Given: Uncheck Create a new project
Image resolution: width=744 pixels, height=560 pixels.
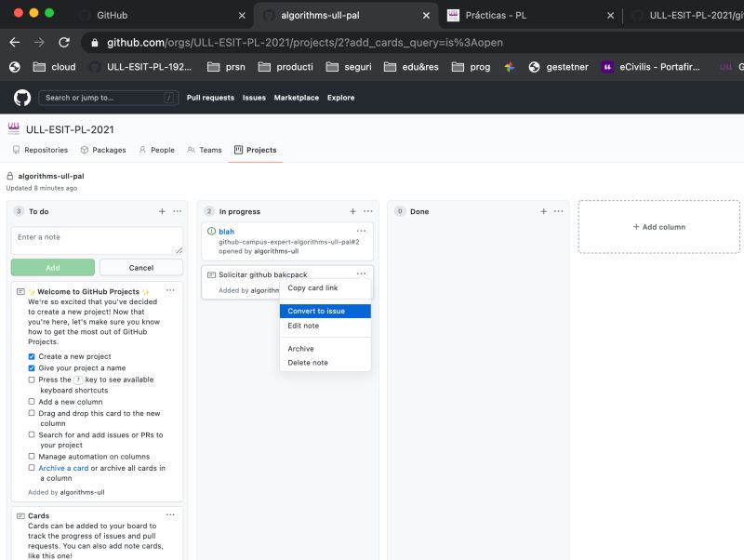Looking at the screenshot, I should pyautogui.click(x=31, y=356).
